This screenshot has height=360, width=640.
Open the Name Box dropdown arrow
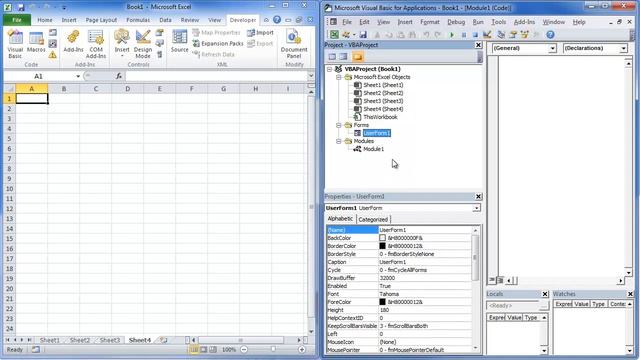tap(78, 76)
